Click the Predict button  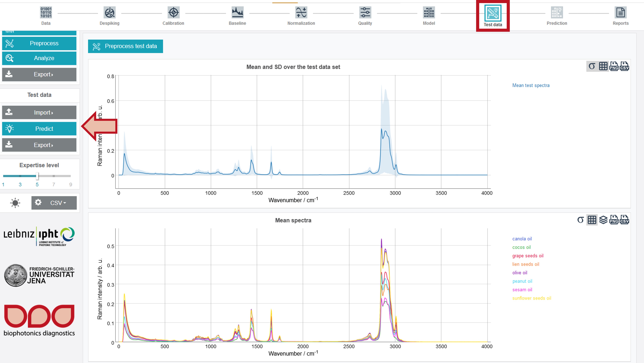39,129
